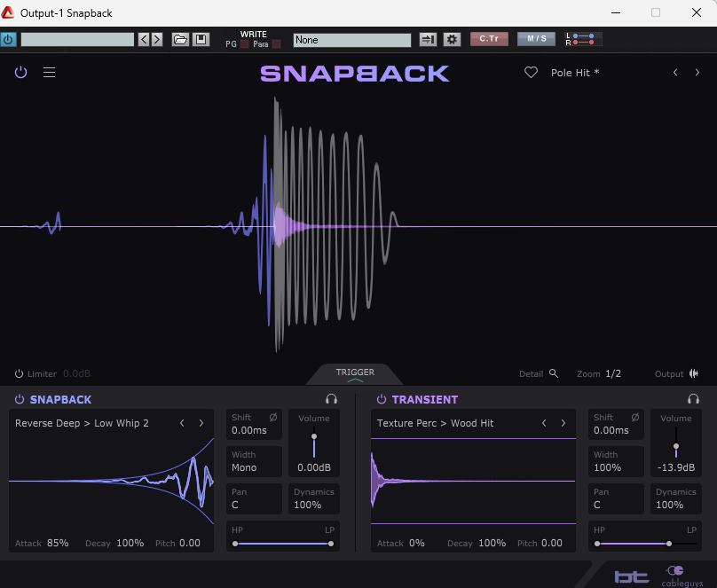Image resolution: width=717 pixels, height=588 pixels.
Task: Click Snapback Dynamics 100% value
Action: (x=307, y=505)
